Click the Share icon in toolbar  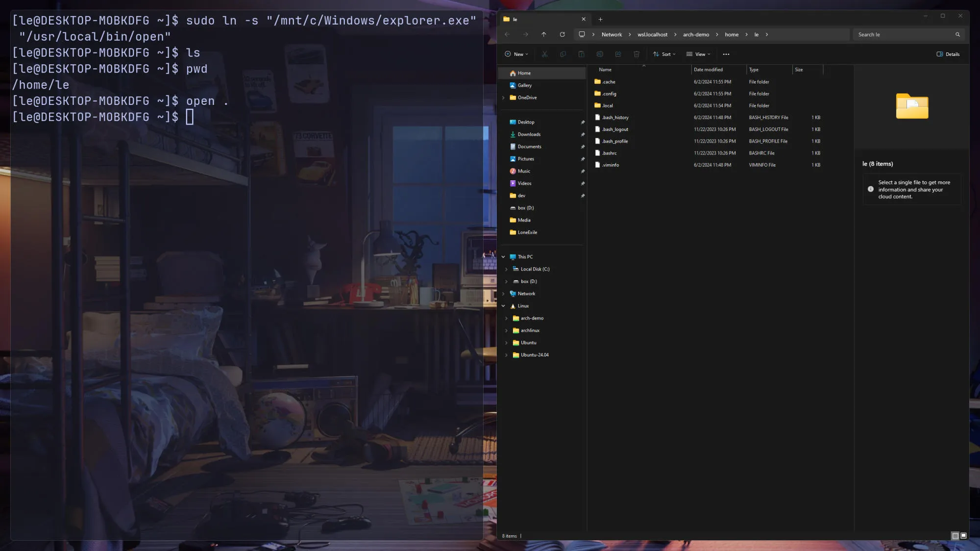(618, 54)
